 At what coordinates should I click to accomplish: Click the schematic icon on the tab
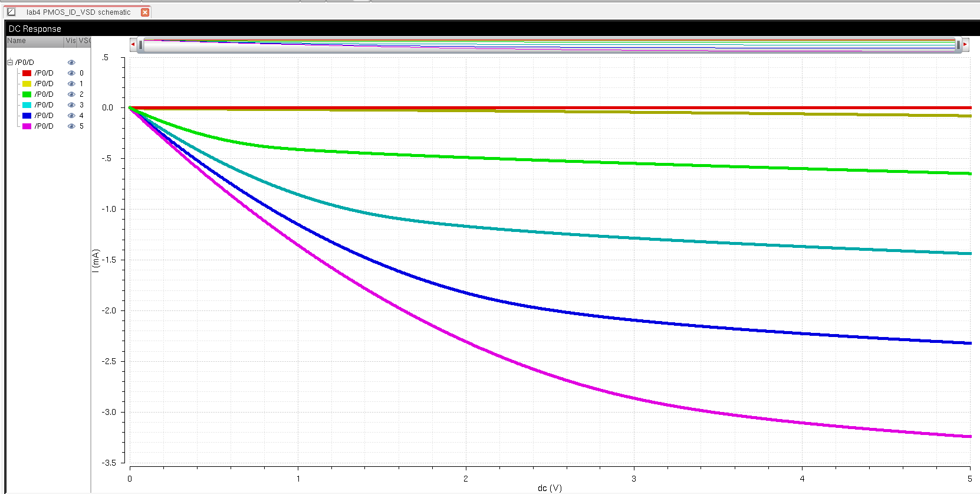[x=11, y=12]
